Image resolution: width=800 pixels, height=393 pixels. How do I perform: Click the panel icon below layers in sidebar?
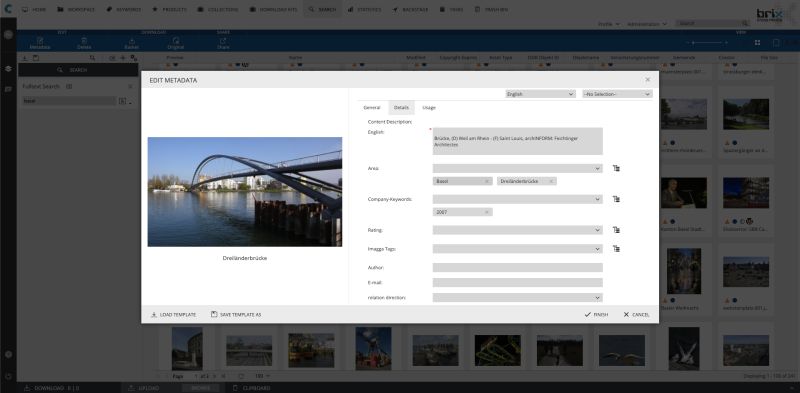[x=8, y=89]
